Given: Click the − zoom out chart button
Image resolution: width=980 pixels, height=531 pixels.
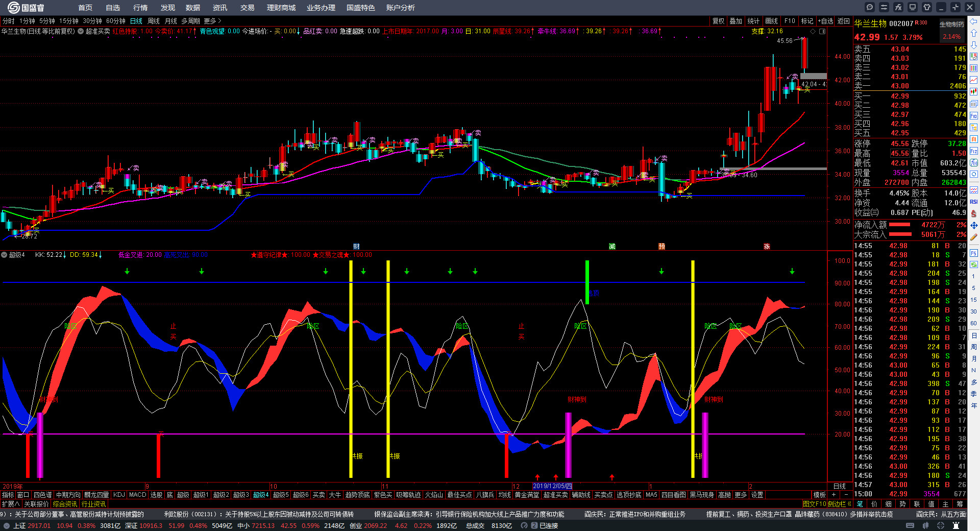Looking at the screenshot, I should point(846,494).
